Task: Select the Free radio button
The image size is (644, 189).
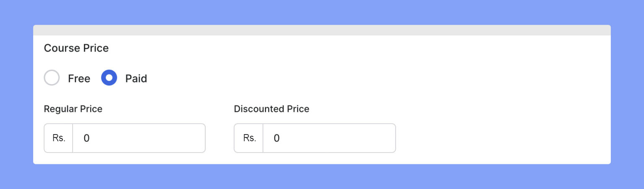Action: tap(52, 78)
